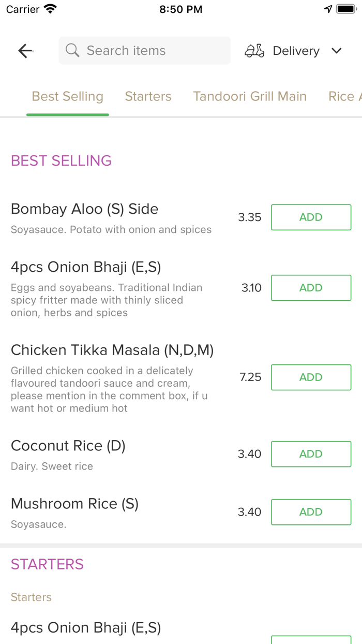This screenshot has width=362, height=644.
Task: Click the location arrow icon in status bar
Action: pyautogui.click(x=328, y=8)
